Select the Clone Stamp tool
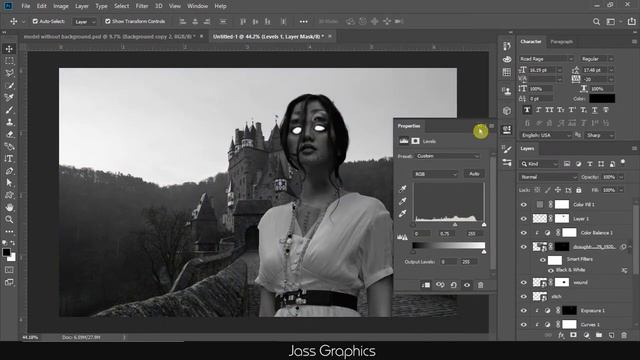 point(9,122)
